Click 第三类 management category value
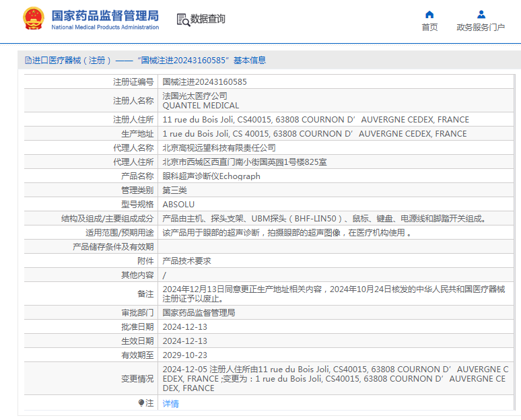 coord(174,190)
